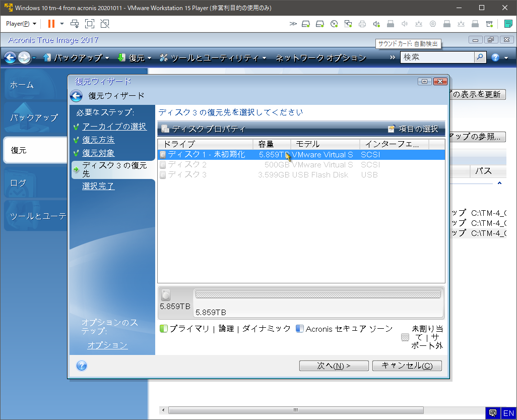Viewport: 517px width, 420px height.
Task: Click grey 未割り当て legend swatch
Action: click(x=405, y=337)
